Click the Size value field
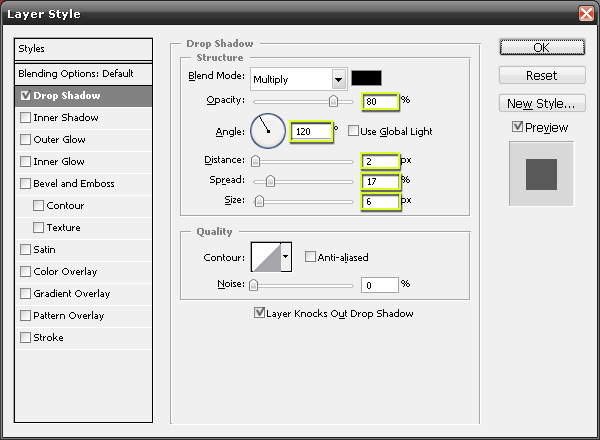The image size is (600, 440). point(380,201)
